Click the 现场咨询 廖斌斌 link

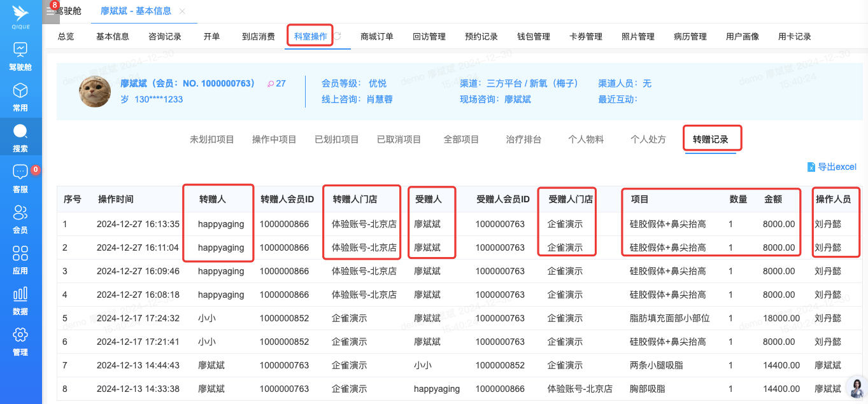(518, 99)
